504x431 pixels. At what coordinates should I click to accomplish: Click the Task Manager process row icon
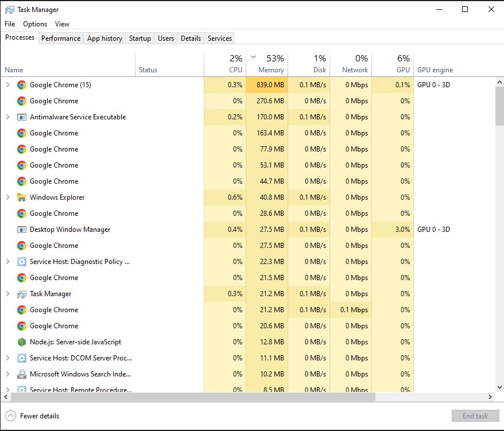tap(22, 294)
